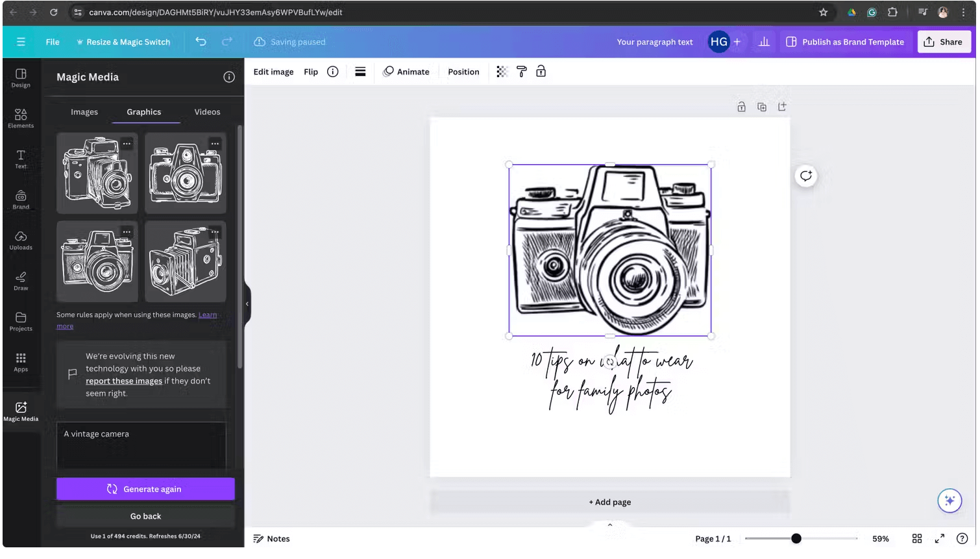Image resolution: width=980 pixels, height=559 pixels.
Task: Switch to the Videos tab
Action: (207, 112)
